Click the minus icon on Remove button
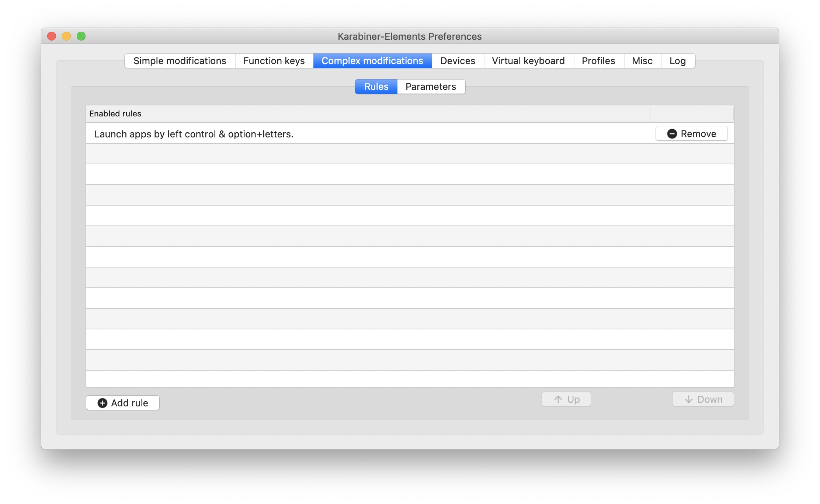The width and height of the screenshot is (820, 504). [672, 134]
